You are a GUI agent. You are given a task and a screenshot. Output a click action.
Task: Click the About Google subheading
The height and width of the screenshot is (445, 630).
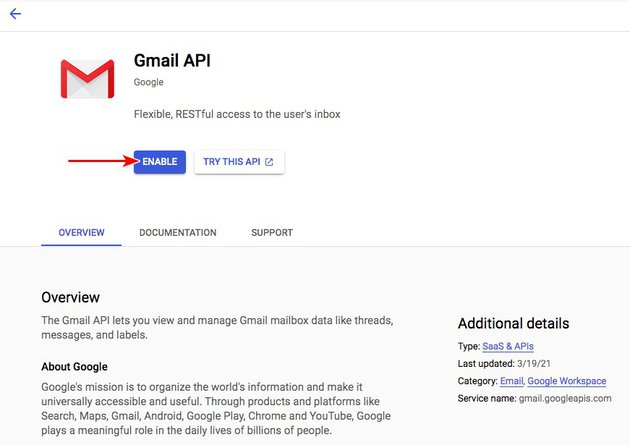coord(74,367)
